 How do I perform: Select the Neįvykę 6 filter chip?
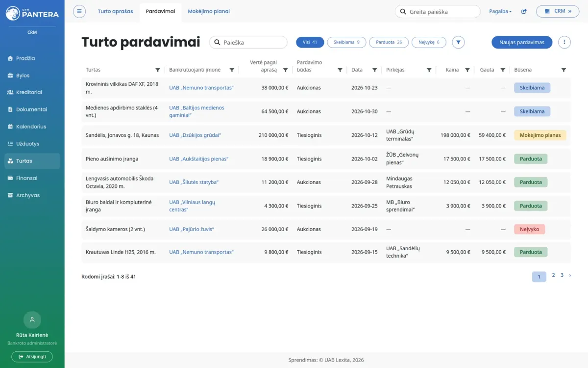[x=429, y=42]
